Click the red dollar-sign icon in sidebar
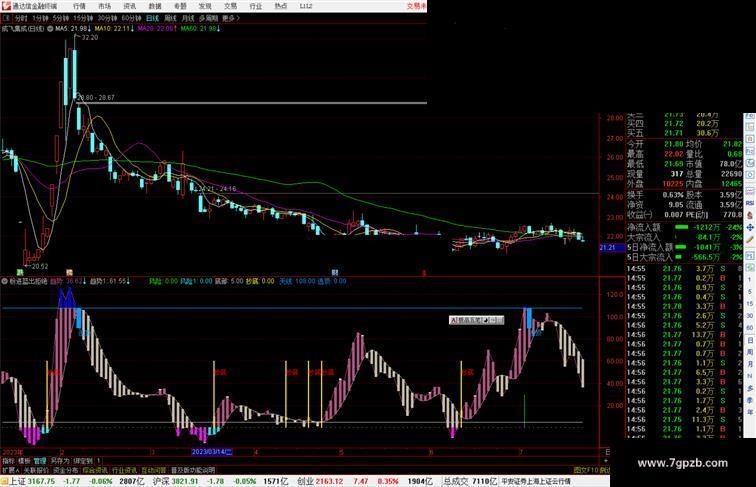 [x=750, y=216]
